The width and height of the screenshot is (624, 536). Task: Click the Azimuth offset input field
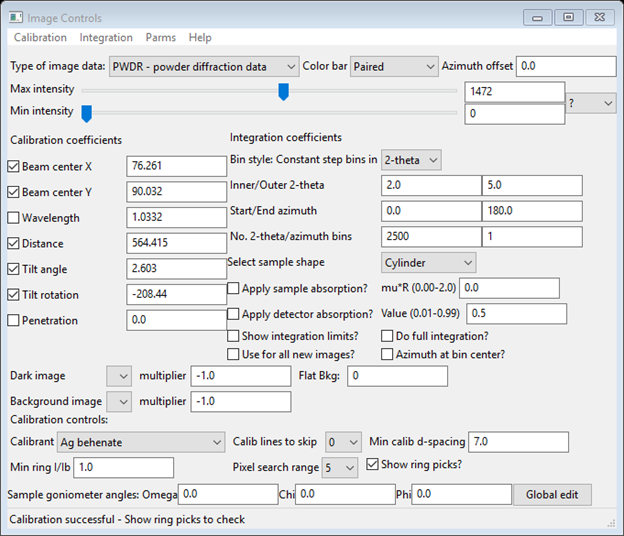click(x=566, y=66)
